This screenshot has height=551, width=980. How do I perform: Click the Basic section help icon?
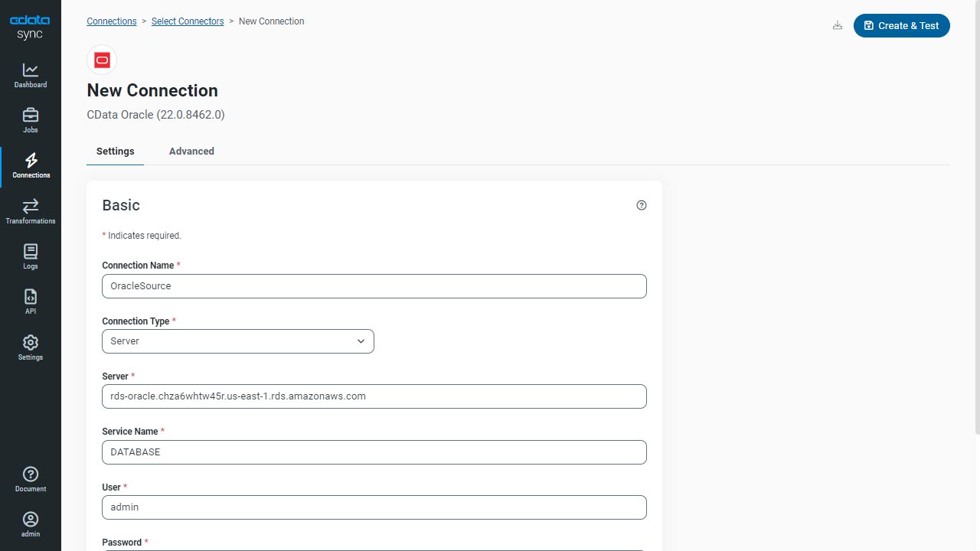tap(642, 205)
